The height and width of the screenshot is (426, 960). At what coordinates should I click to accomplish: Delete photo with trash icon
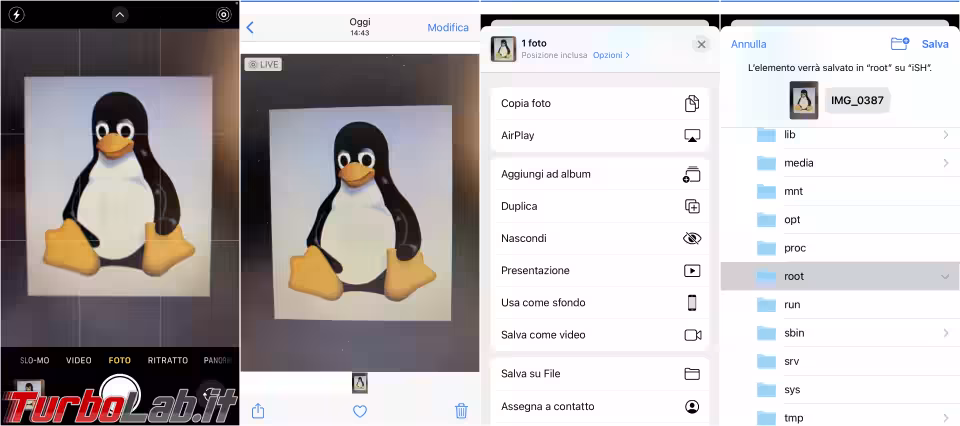pyautogui.click(x=462, y=411)
